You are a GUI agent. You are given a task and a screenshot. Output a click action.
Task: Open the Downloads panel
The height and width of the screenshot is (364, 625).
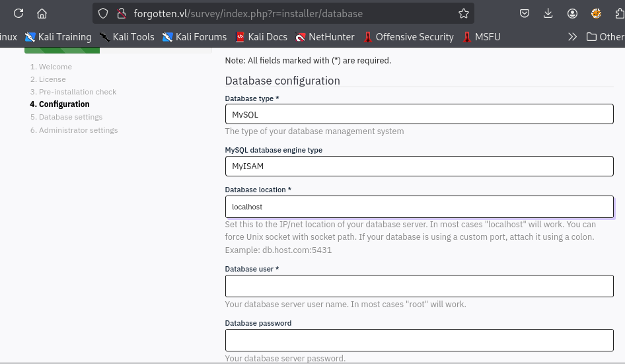click(548, 13)
